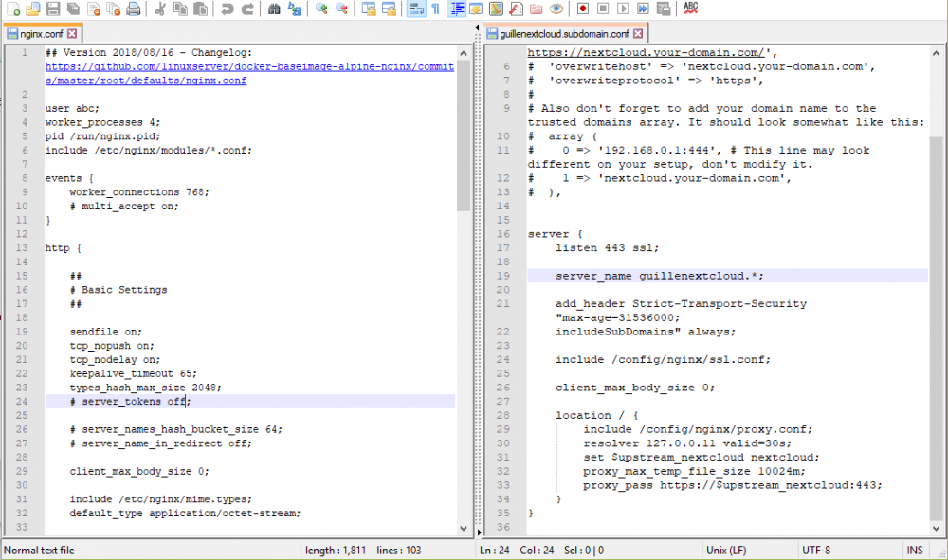Click the nginx.conf pane vertical scrollbar thumb
Image resolution: width=948 pixels, height=560 pixels.
pos(464,135)
